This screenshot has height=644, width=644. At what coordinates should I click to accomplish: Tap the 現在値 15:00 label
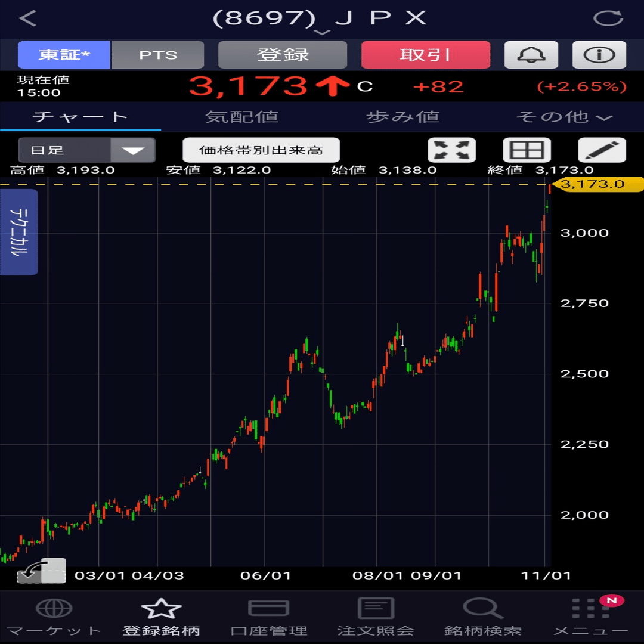pyautogui.click(x=43, y=86)
